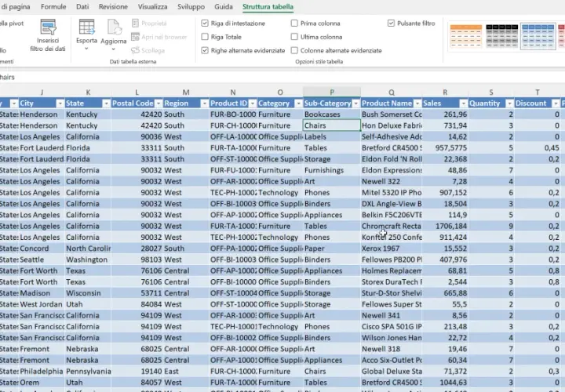
Task: Click the greyed Proprietà icon
Action: click(x=135, y=24)
